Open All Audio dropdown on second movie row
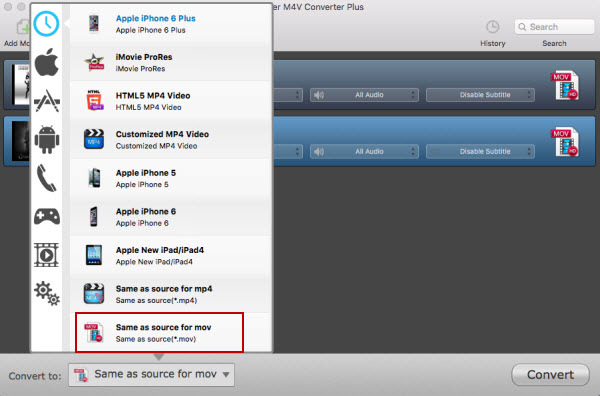This screenshot has width=600, height=396. click(364, 152)
